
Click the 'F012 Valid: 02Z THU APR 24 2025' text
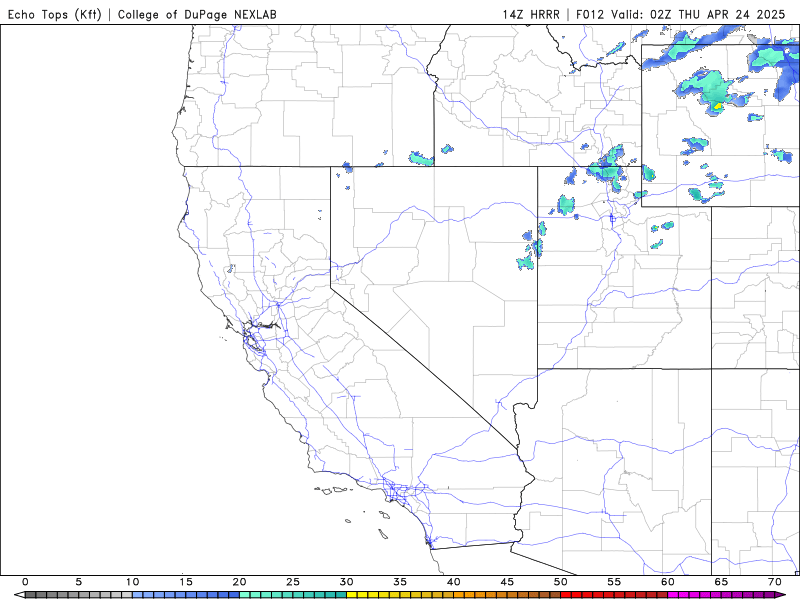pos(681,14)
